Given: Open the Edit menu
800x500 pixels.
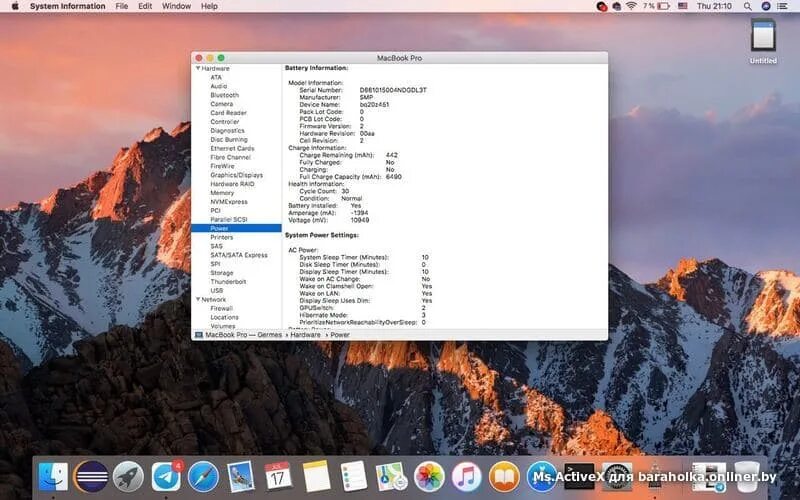Looking at the screenshot, I should [145, 6].
